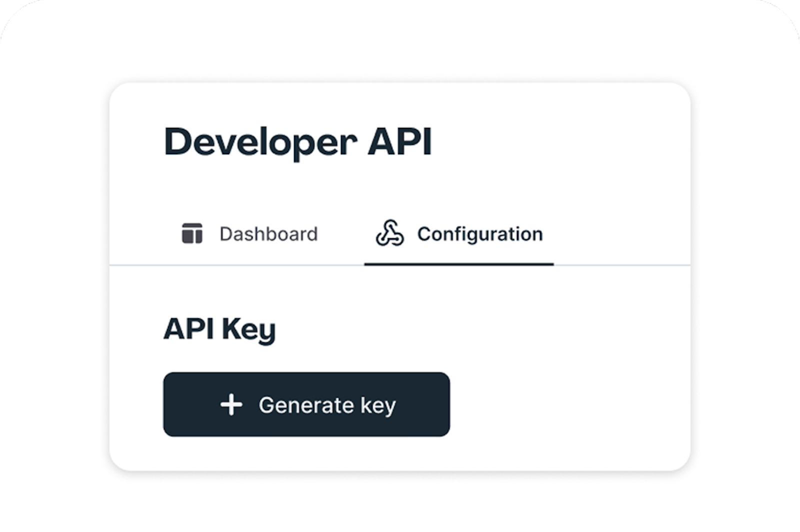Image resolution: width=800 pixels, height=532 pixels.
Task: Click the divider line below the tabs
Action: (x=625, y=265)
